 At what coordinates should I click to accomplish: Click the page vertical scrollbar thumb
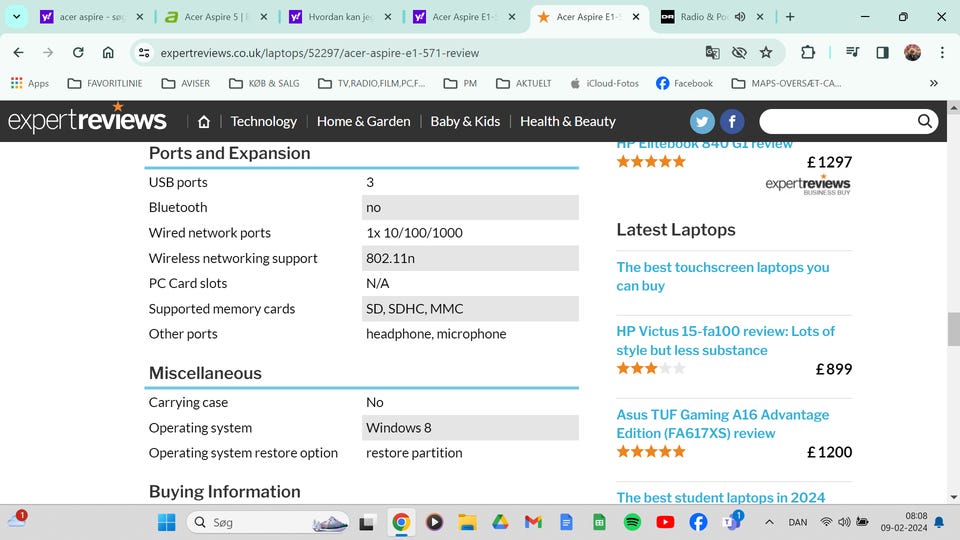point(953,329)
